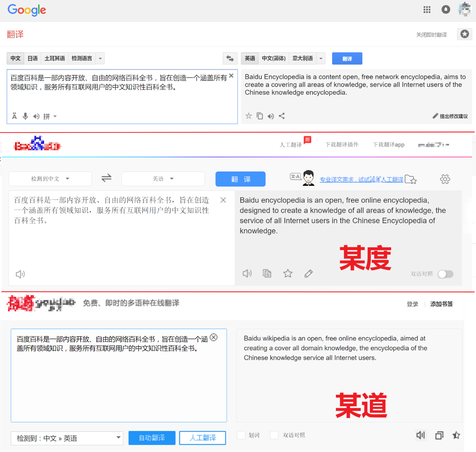Open the pinyin input method in Google Translate
The width and height of the screenshot is (476, 452).
46,116
